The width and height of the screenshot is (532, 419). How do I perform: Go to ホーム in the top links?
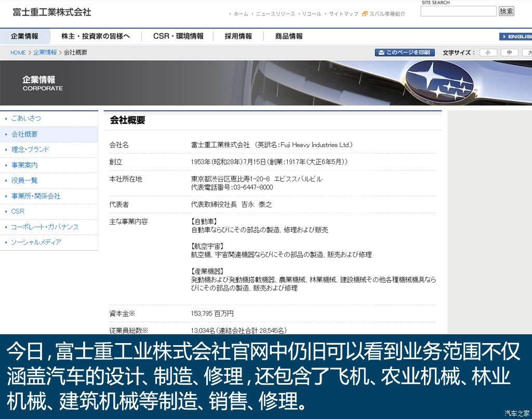(241, 14)
